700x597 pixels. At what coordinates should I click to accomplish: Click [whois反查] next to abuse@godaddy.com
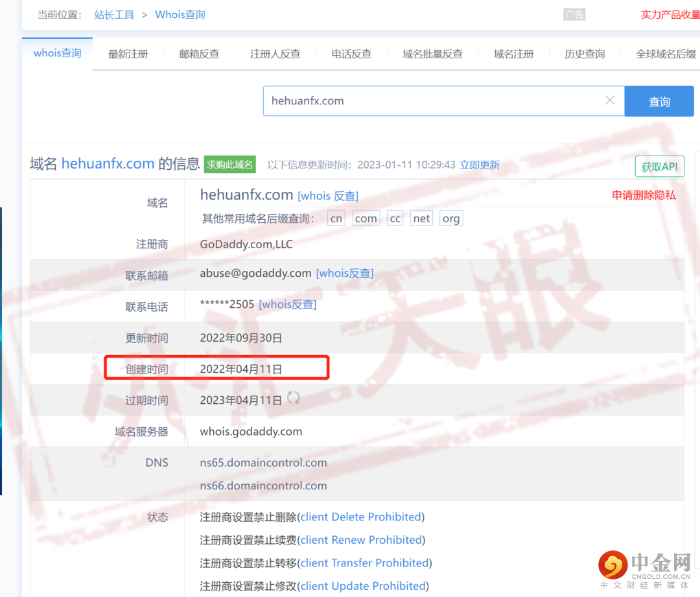click(x=345, y=274)
